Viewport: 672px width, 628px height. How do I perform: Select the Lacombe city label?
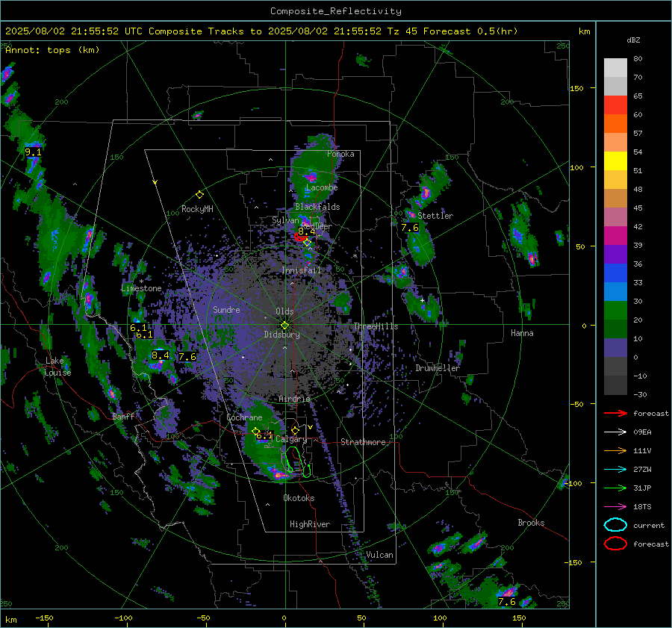click(322, 187)
